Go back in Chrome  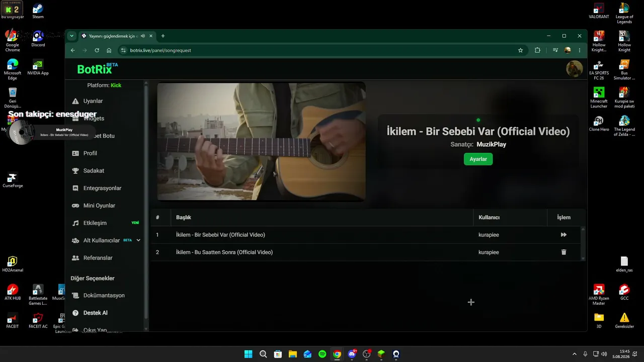point(72,50)
